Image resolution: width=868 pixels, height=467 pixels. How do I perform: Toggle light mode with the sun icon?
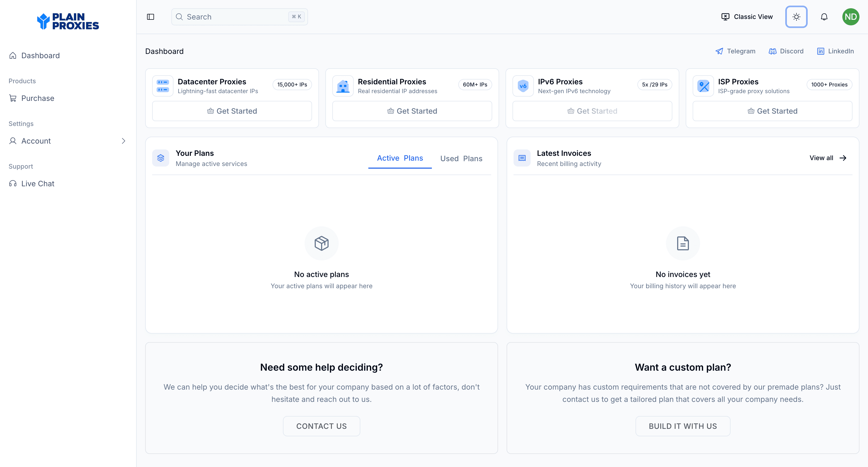coord(796,17)
